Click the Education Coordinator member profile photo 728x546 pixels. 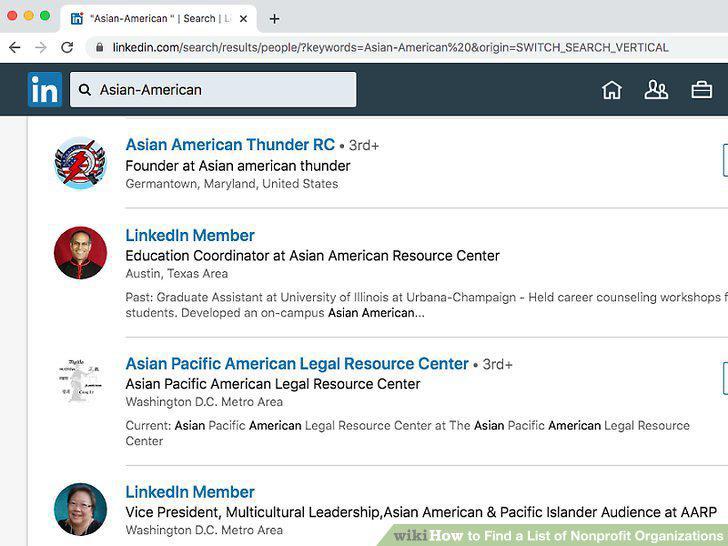(x=80, y=253)
